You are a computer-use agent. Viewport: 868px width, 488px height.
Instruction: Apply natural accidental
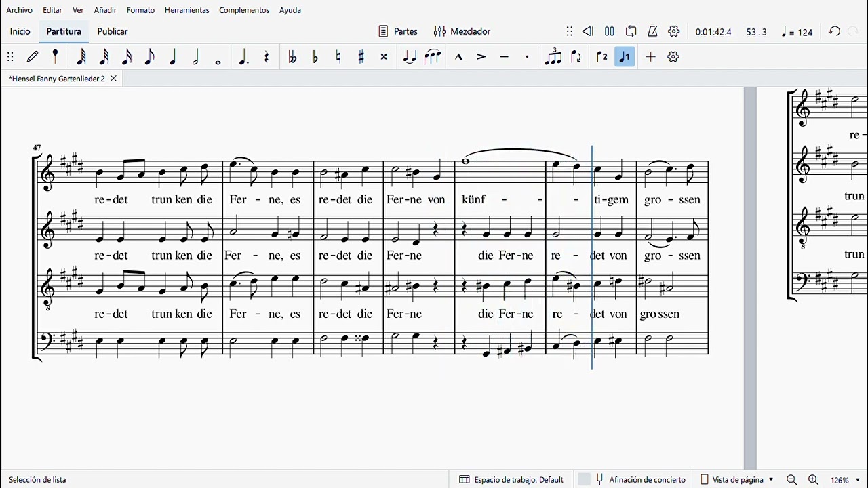click(x=338, y=57)
